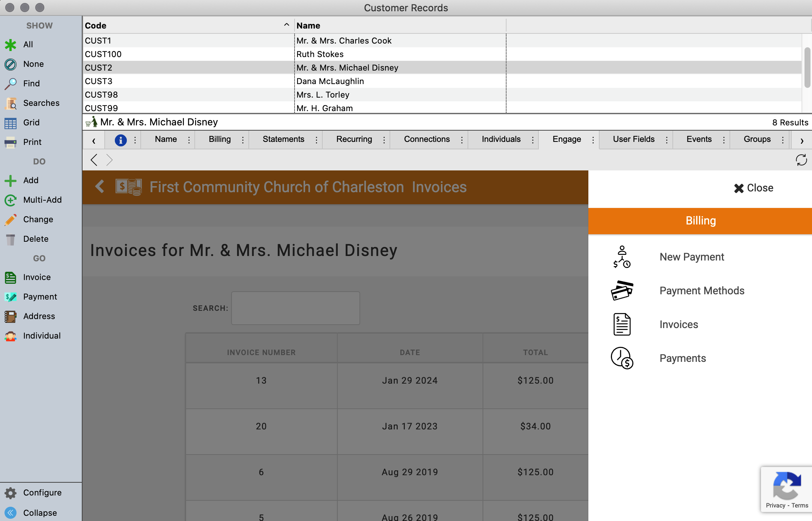Select the Find magnifier in sidebar
This screenshot has height=521, width=812.
(11, 83)
